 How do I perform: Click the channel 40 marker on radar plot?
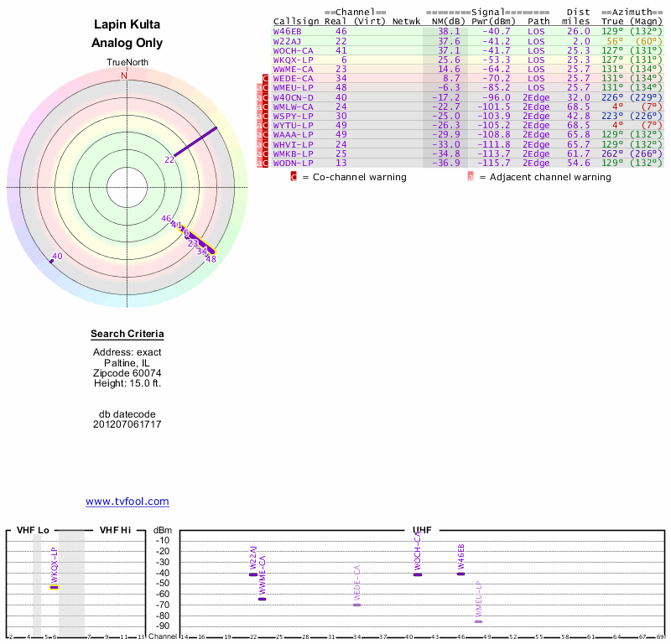coord(51,262)
